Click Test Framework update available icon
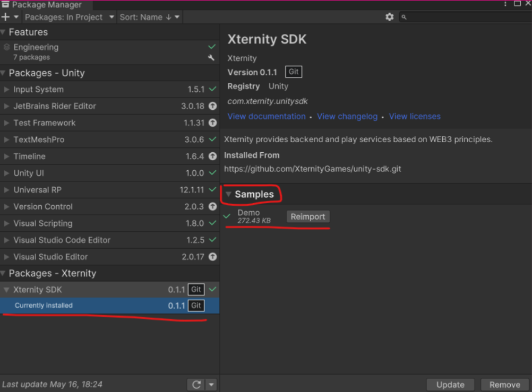532x392 pixels. point(212,123)
